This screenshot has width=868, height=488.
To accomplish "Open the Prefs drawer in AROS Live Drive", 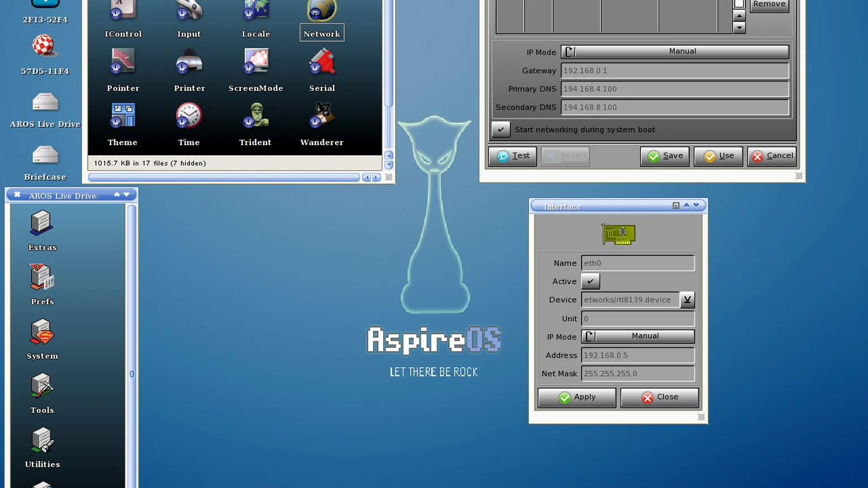I will [42, 285].
